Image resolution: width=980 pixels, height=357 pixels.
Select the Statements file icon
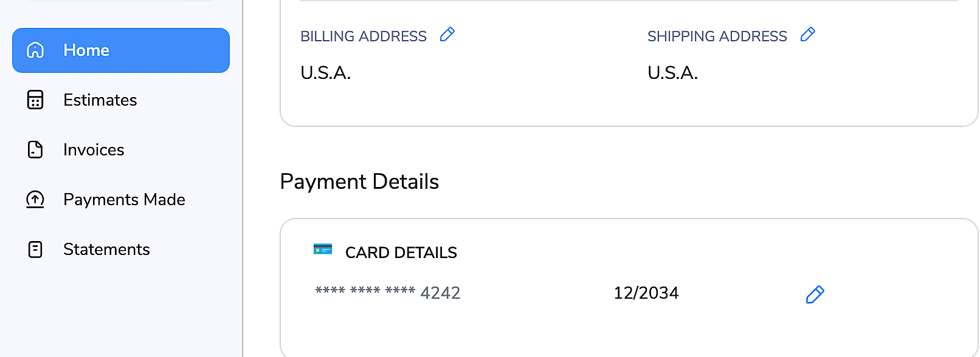coord(35,249)
